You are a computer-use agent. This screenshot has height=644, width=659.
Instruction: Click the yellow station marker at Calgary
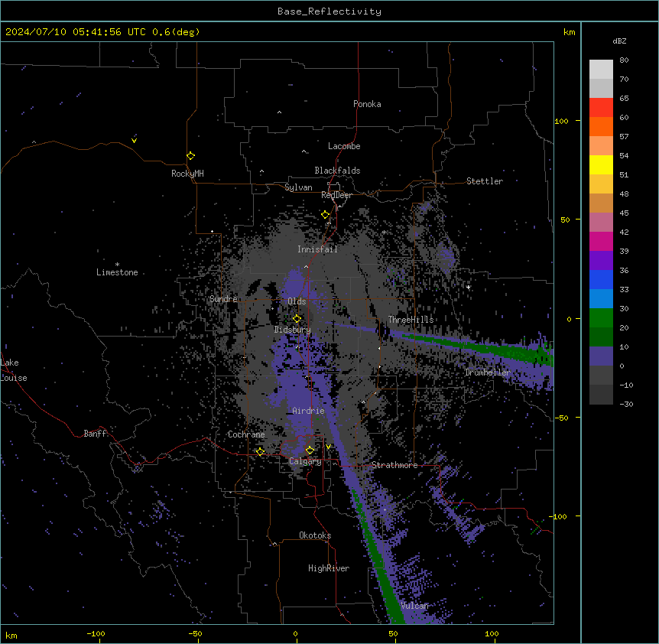310,450
